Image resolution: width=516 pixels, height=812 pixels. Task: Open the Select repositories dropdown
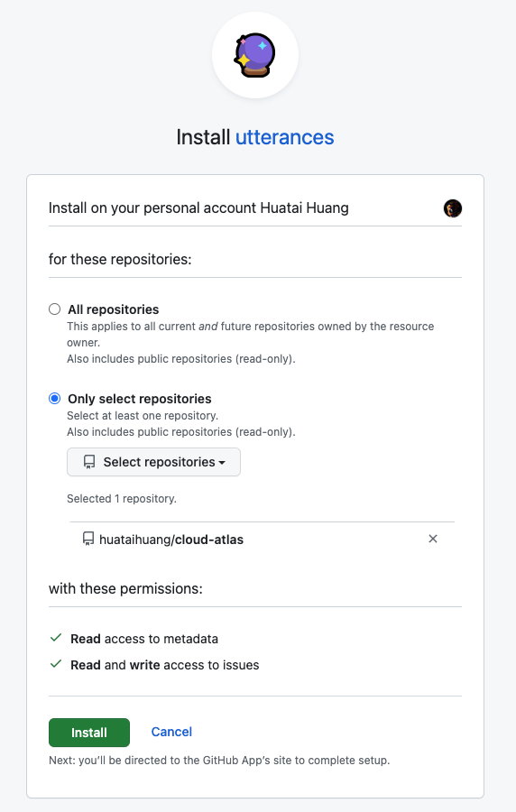pos(153,462)
